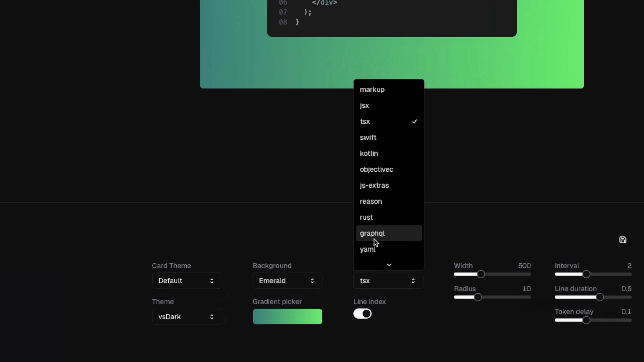Click line number 07 in code card
The image size is (644, 362).
click(x=283, y=12)
